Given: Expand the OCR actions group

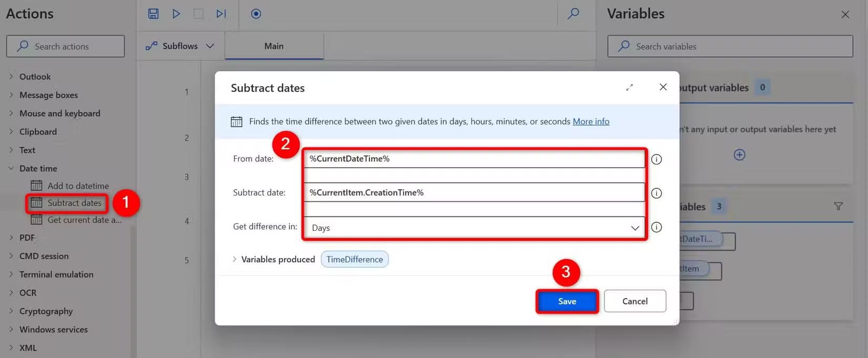Looking at the screenshot, I should (11, 293).
